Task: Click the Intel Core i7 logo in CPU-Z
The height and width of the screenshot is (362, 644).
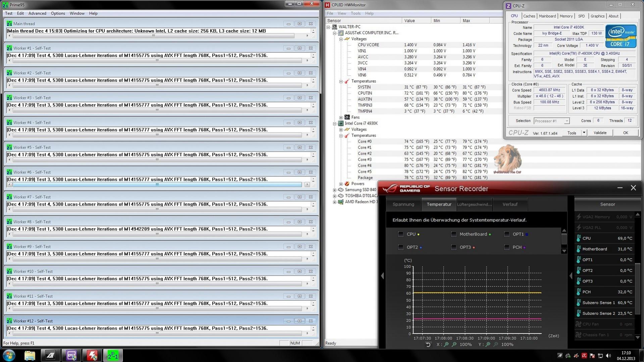Action: point(621,36)
